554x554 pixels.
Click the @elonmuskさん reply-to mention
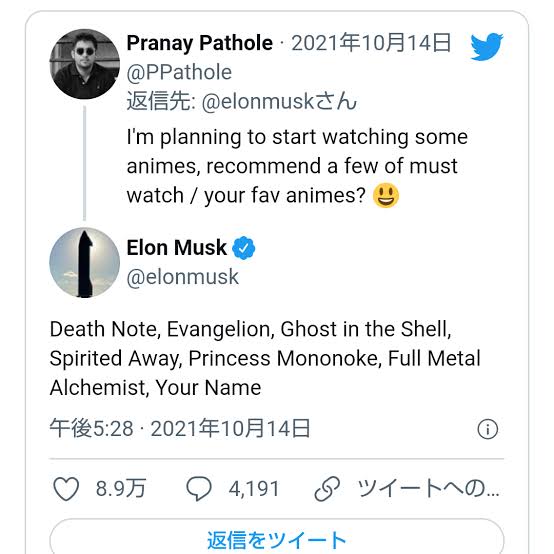(279, 101)
